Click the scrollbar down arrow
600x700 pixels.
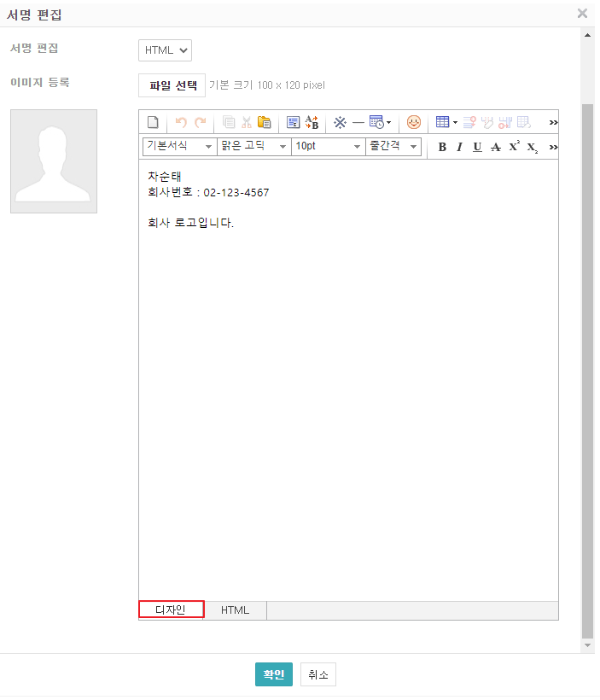pyautogui.click(x=587, y=645)
